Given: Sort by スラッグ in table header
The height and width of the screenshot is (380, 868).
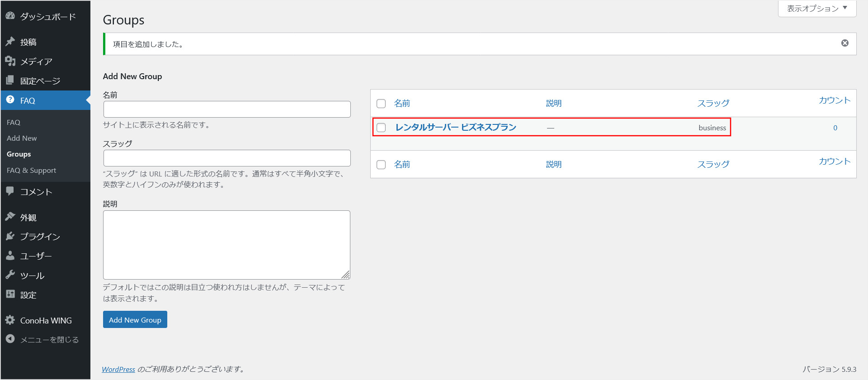Looking at the screenshot, I should pyautogui.click(x=713, y=103).
